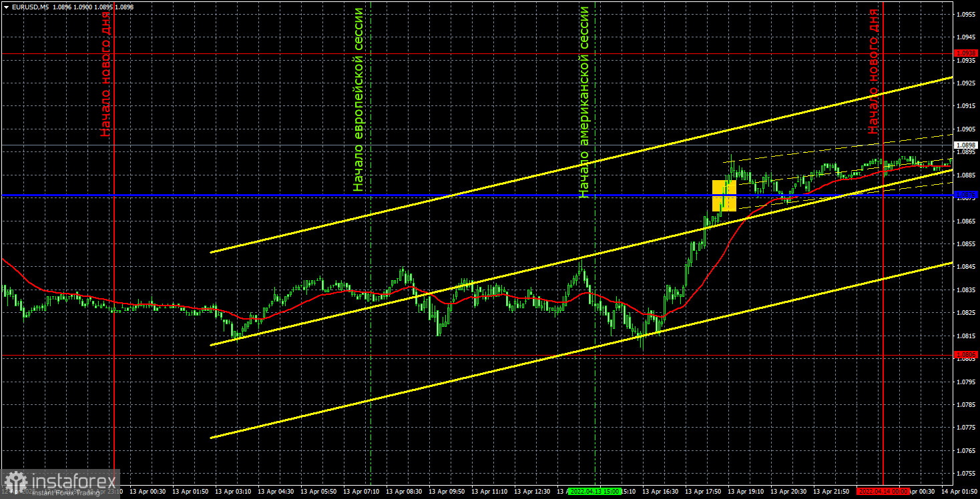Click the 1.0915 price scale value
This screenshot has height=499, width=980.
point(967,106)
